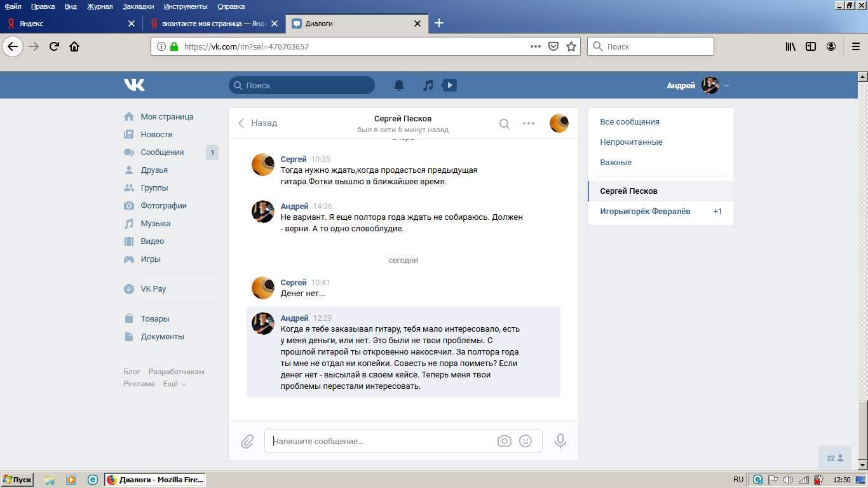Select the Игорьигорёк Февралёв conversation
The width and height of the screenshot is (868, 488).
pos(645,212)
